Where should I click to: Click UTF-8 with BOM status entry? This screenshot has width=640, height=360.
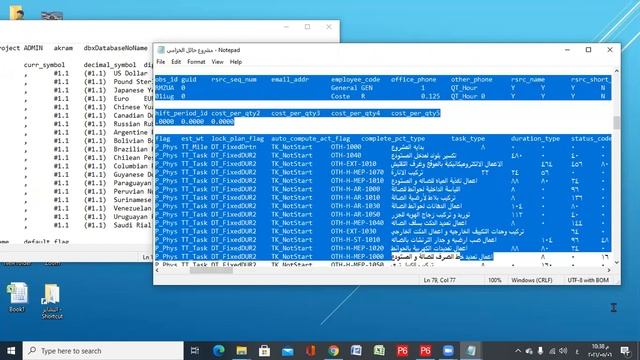coord(588,280)
